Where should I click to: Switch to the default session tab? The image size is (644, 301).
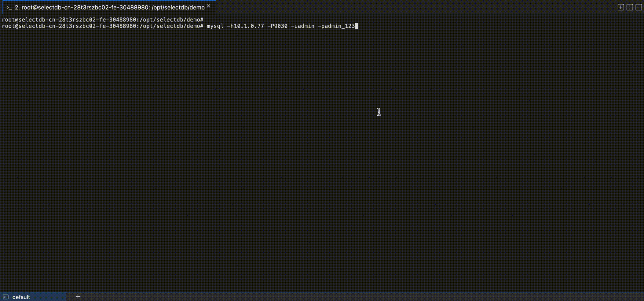pyautogui.click(x=21, y=296)
